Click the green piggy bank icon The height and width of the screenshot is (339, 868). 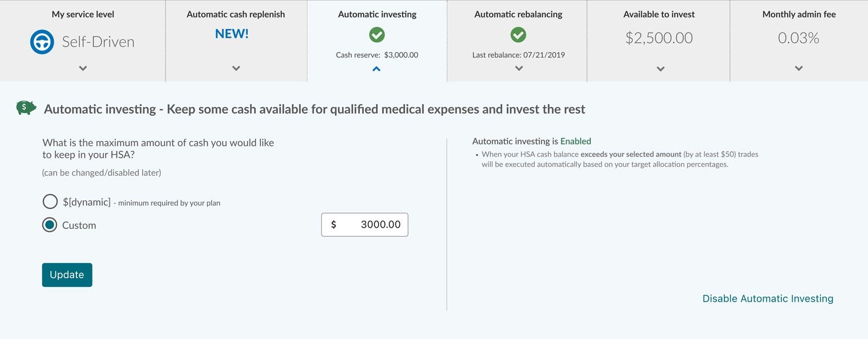[26, 107]
